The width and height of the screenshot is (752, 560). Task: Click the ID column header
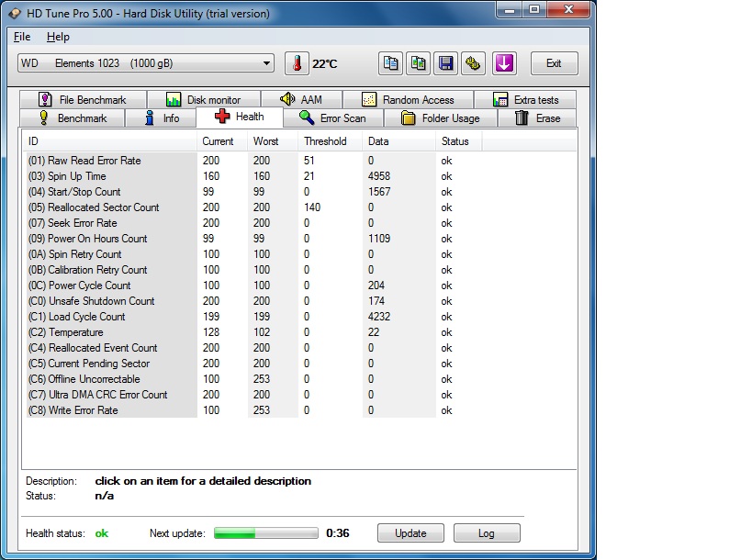[x=110, y=141]
